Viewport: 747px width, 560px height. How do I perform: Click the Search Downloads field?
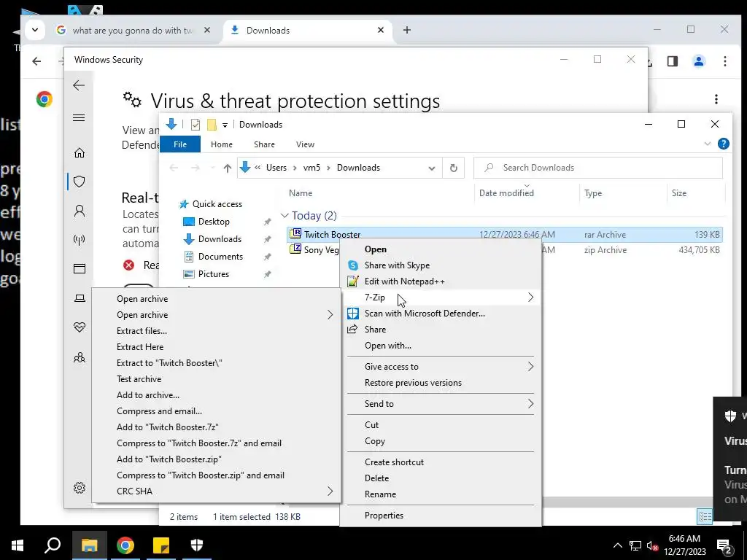(x=598, y=168)
